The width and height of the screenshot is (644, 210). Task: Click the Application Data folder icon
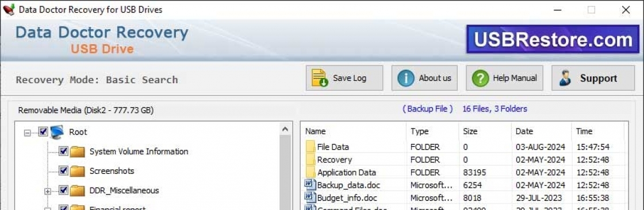click(310, 172)
